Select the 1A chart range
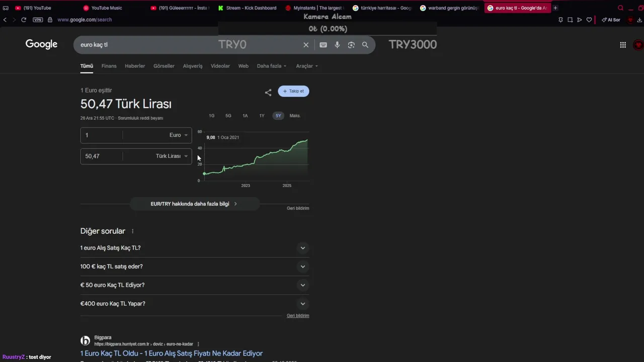644x362 pixels. click(245, 116)
